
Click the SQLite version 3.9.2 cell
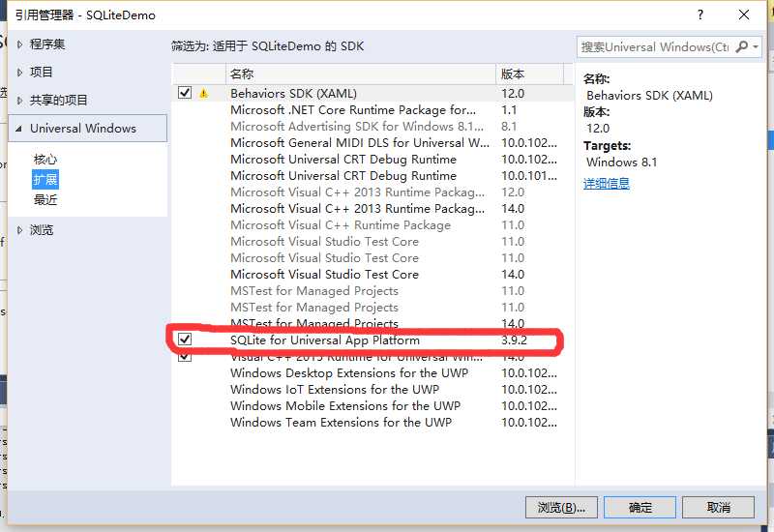click(x=514, y=340)
